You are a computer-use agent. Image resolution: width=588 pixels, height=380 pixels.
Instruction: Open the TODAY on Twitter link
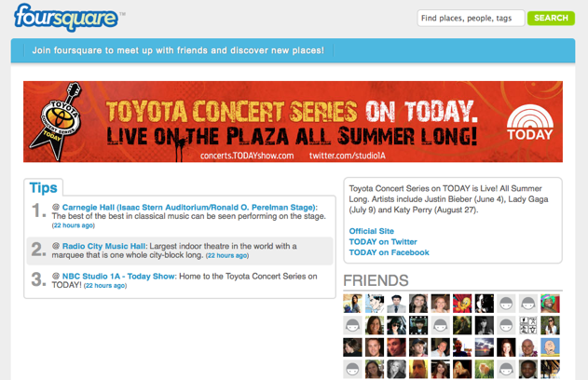(x=383, y=241)
